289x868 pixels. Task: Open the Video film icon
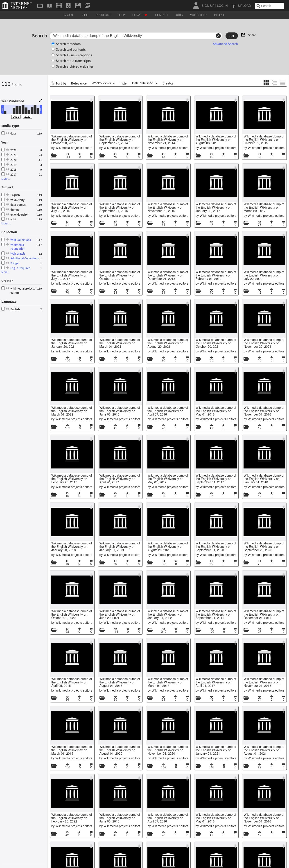[x=59, y=5]
